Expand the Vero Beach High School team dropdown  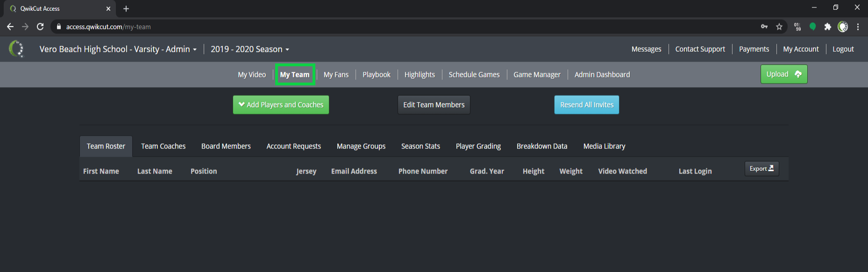118,49
